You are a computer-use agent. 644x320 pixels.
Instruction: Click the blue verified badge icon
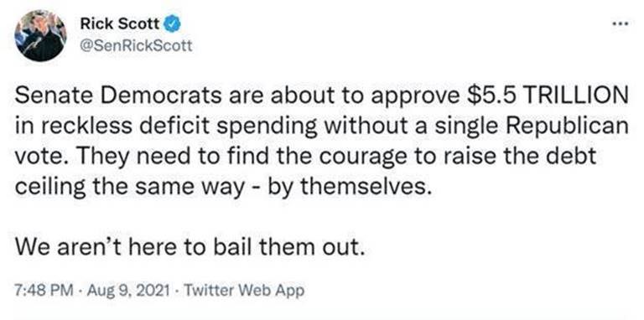coord(173,25)
